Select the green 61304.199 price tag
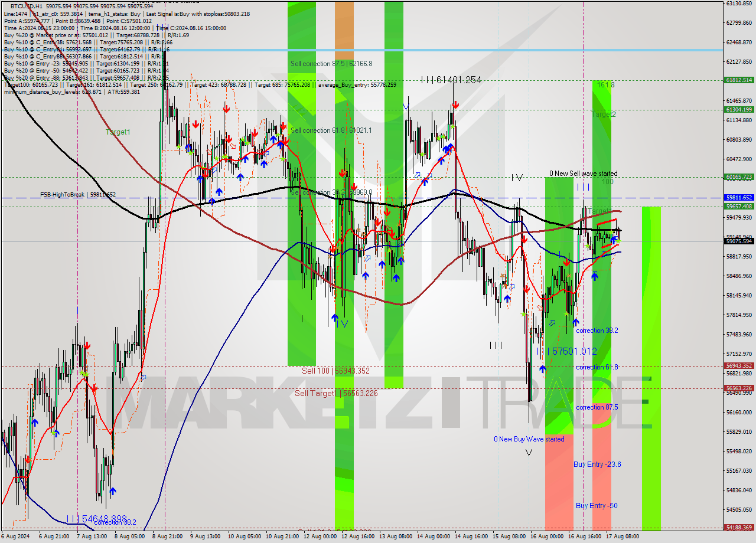 tap(739, 109)
